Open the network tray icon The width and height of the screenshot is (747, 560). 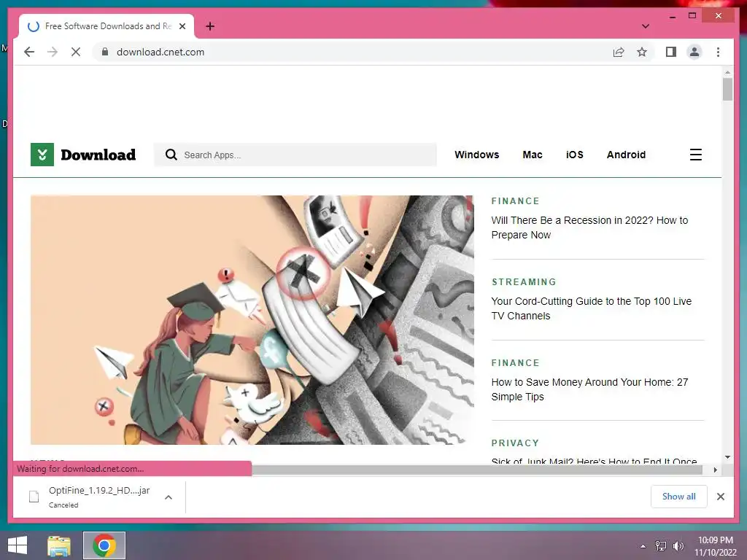661,545
